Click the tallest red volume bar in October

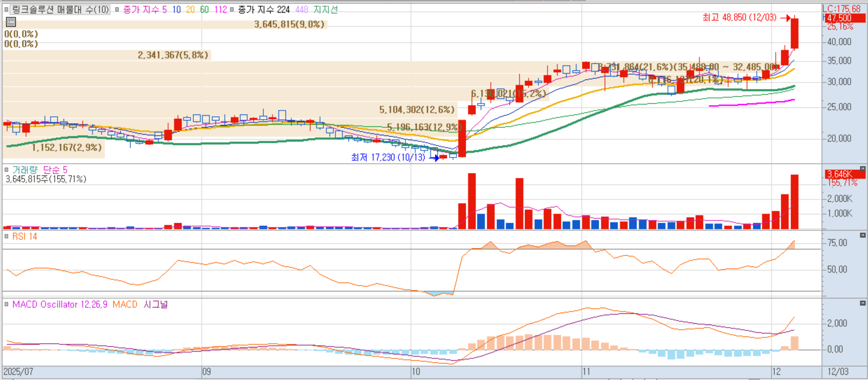472,201
